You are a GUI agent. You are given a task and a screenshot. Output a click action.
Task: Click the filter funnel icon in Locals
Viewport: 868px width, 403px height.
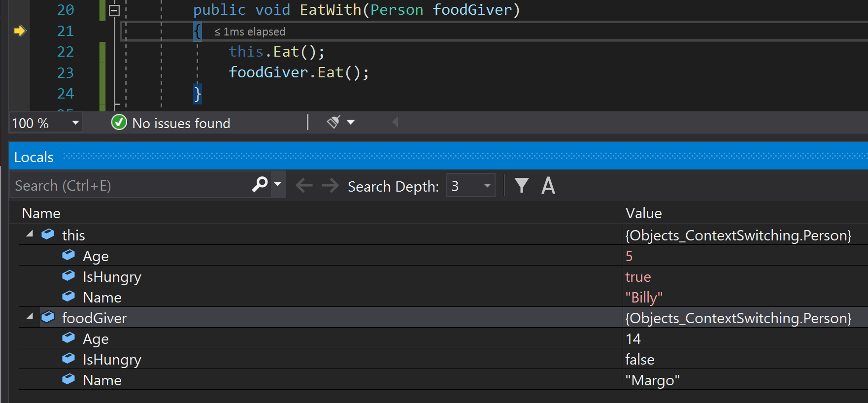click(521, 186)
